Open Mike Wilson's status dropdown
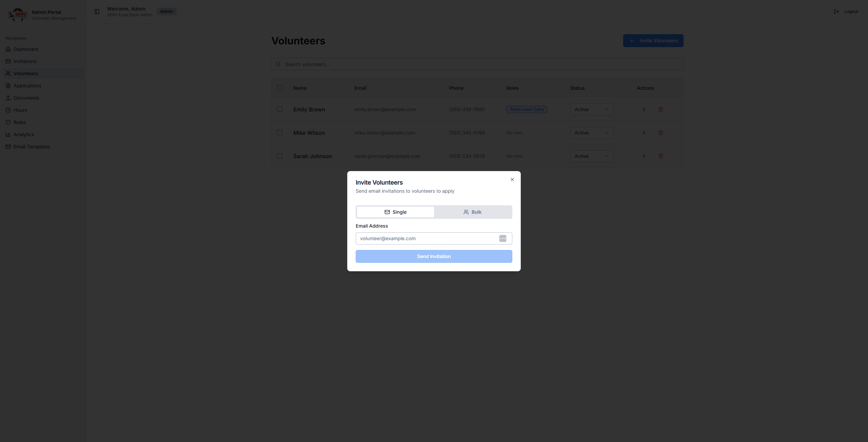Viewport: 868px width, 442px height. coord(591,133)
